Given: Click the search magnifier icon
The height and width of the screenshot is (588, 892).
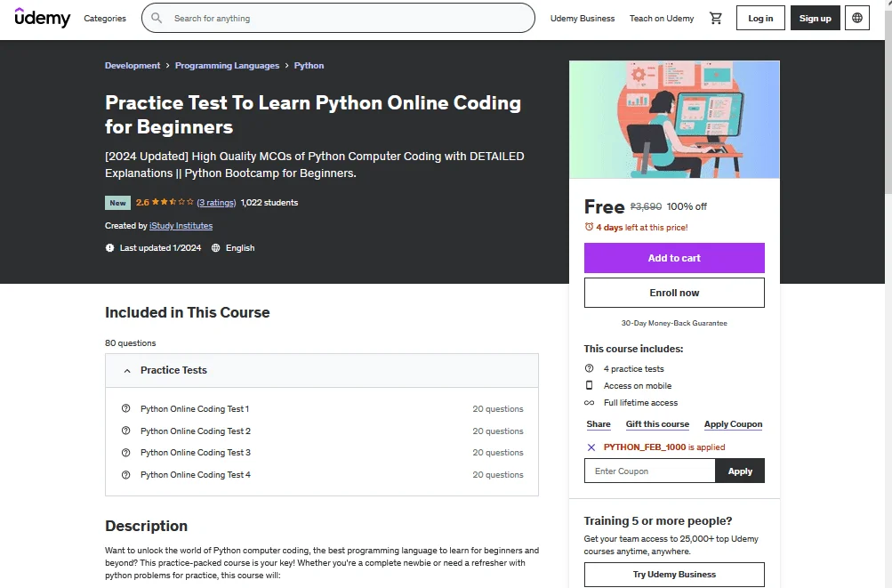Looking at the screenshot, I should 157,18.
